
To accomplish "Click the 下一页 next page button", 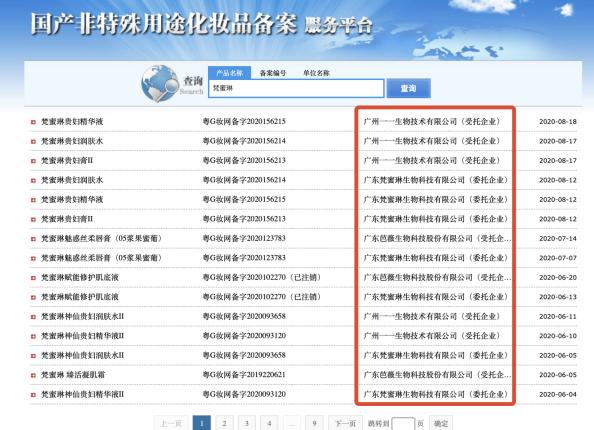I will pos(345,423).
